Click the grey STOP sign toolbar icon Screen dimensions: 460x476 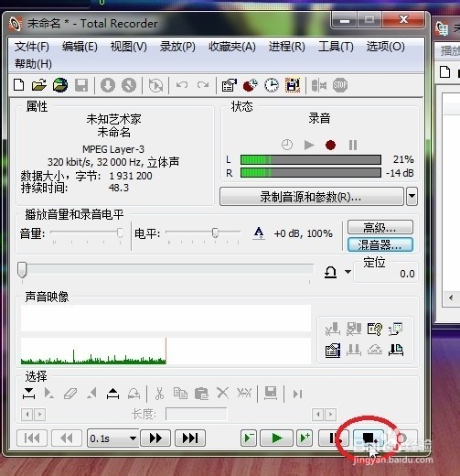(340, 85)
